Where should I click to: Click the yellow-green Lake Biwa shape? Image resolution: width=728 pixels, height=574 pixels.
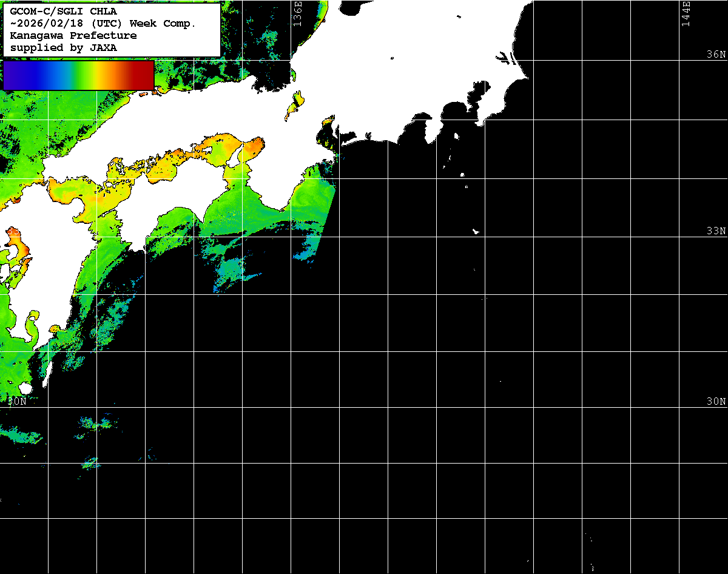[297, 99]
